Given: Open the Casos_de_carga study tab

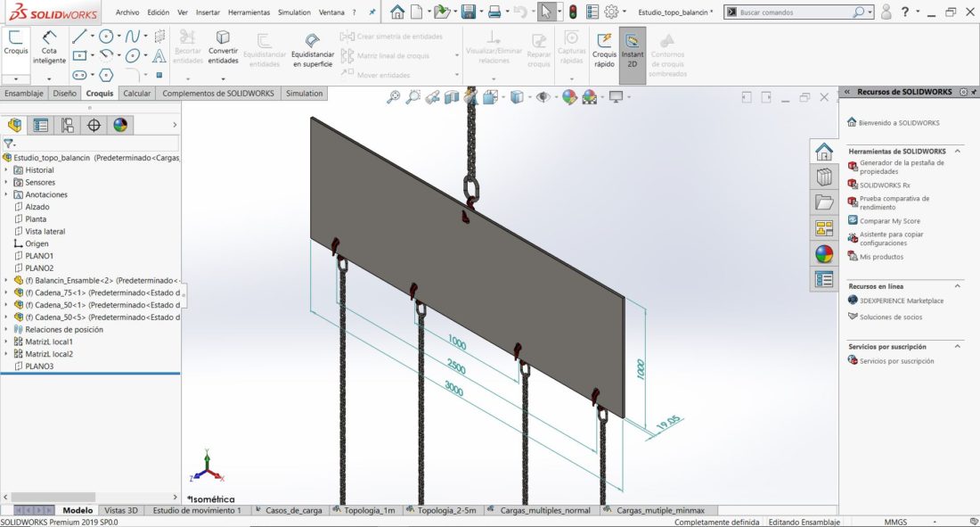Looking at the screenshot, I should pos(293,510).
